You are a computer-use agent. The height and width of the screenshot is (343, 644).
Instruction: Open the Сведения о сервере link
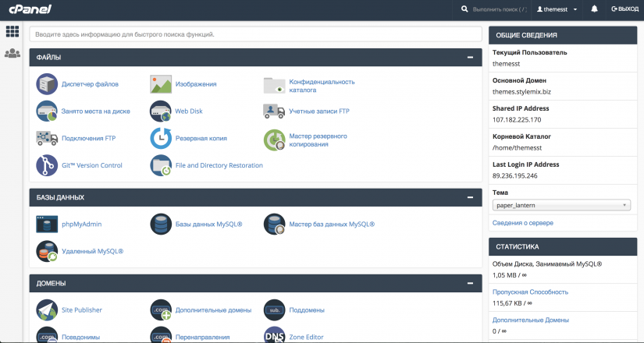click(523, 223)
